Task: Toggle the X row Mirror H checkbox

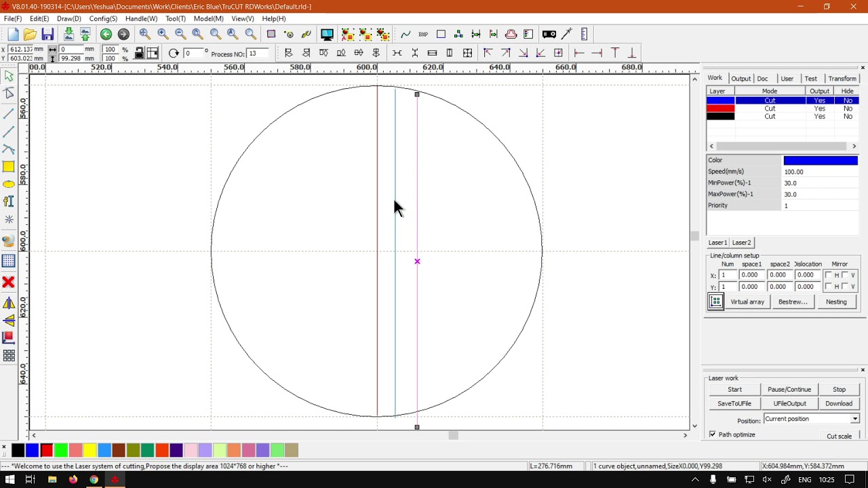Action: pos(829,275)
